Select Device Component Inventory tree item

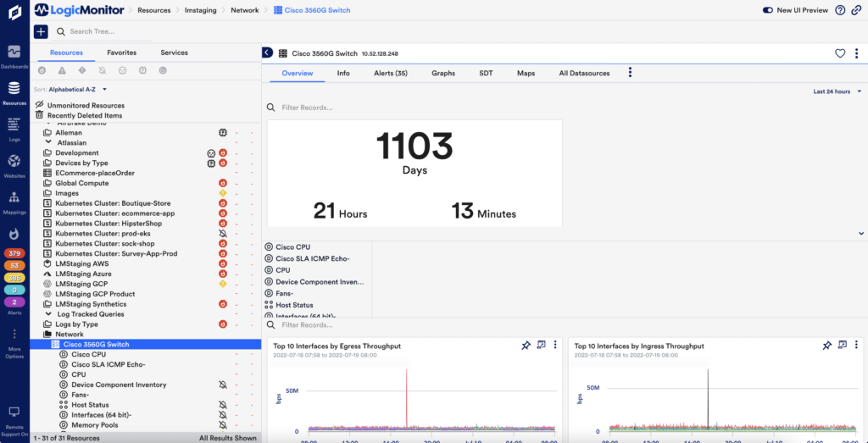pyautogui.click(x=119, y=385)
